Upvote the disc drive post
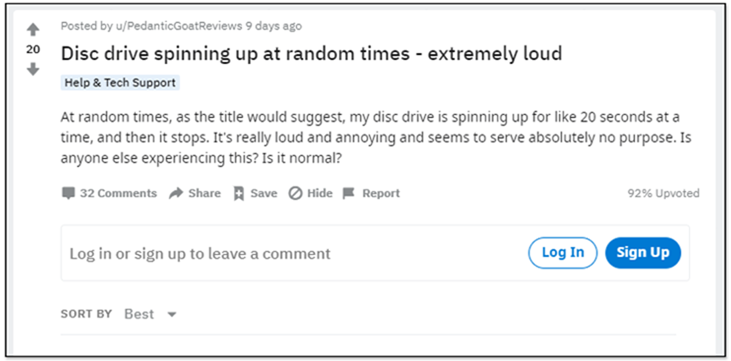731x361 pixels. pyautogui.click(x=33, y=30)
